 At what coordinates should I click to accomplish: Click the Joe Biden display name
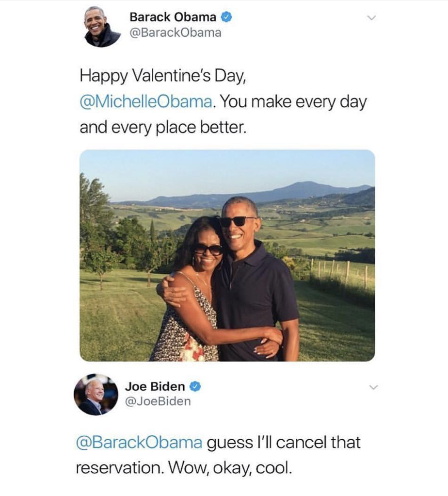click(155, 386)
